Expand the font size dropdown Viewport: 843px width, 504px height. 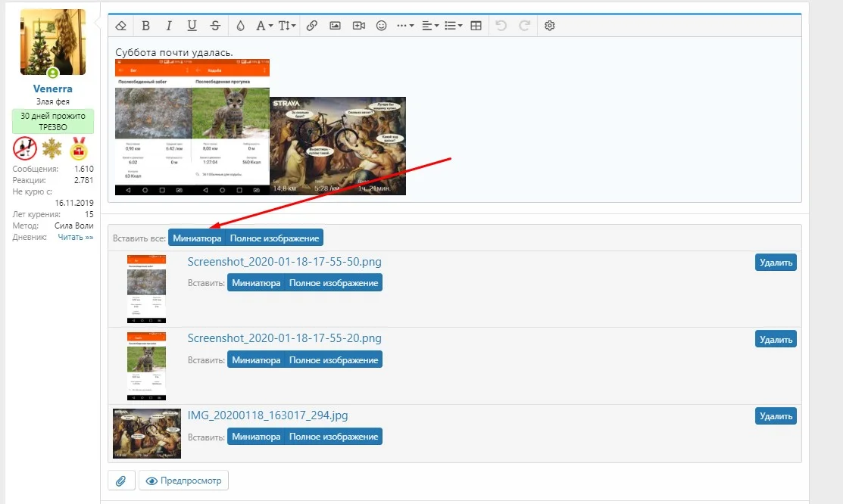point(287,25)
